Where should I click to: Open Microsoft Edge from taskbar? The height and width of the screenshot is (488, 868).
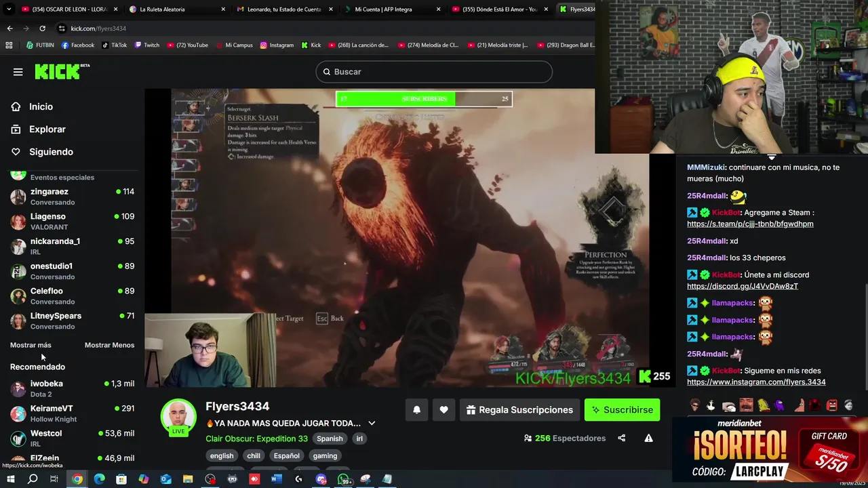pyautogui.click(x=100, y=479)
